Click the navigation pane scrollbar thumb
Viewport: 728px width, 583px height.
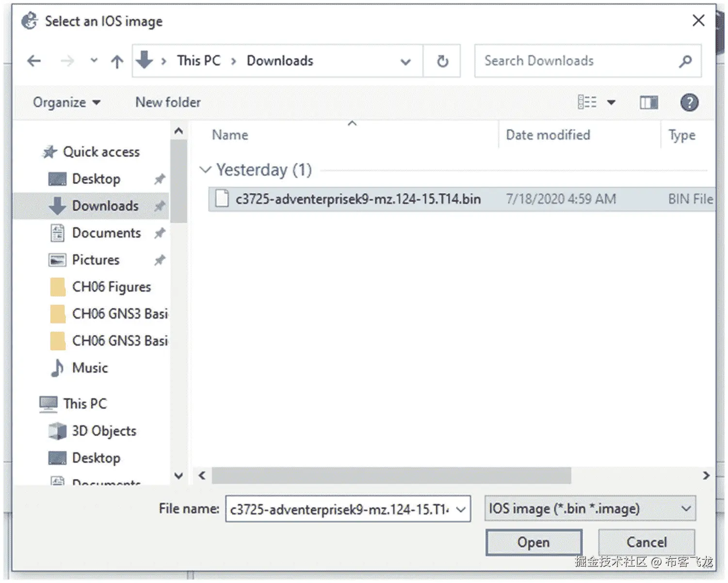[x=178, y=181]
